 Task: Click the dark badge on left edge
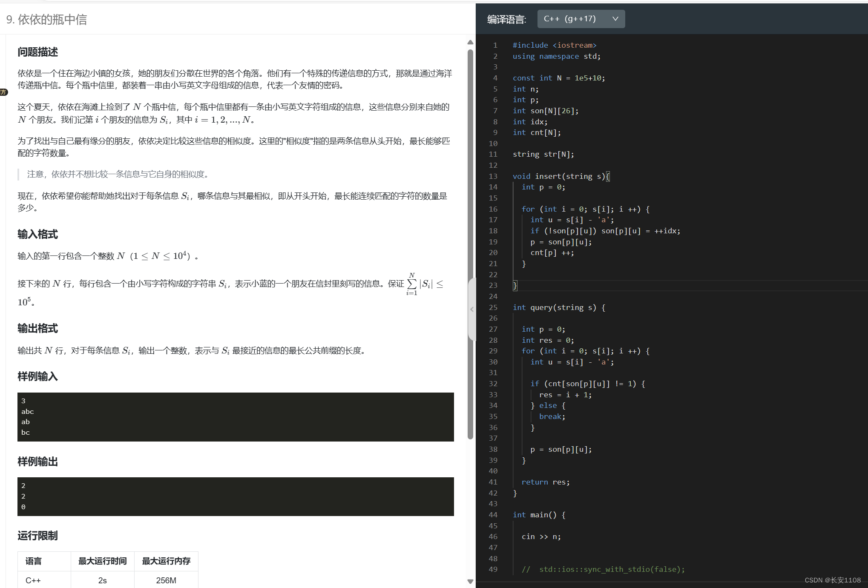click(x=3, y=92)
